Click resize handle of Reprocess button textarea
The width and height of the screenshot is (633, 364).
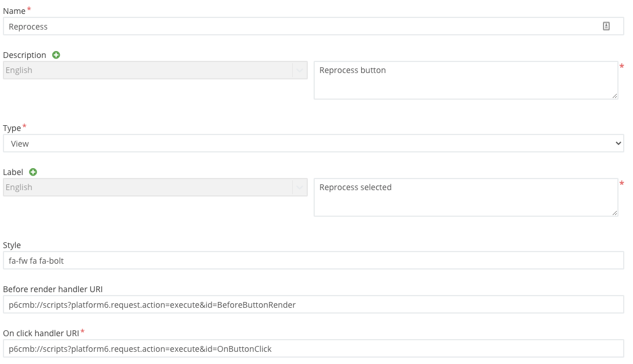pos(614,95)
